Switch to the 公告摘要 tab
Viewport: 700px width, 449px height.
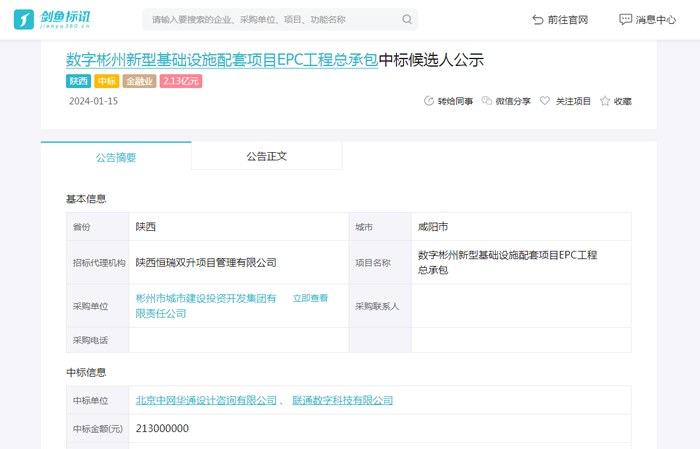click(x=116, y=156)
